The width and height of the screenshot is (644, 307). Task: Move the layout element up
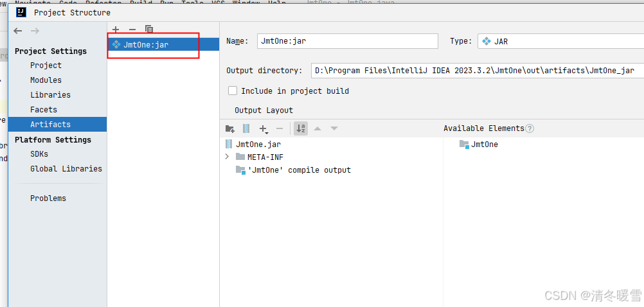click(317, 128)
